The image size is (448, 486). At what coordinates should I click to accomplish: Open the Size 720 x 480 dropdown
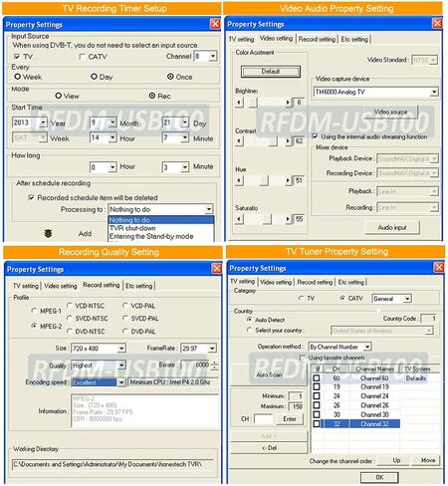coord(121,349)
